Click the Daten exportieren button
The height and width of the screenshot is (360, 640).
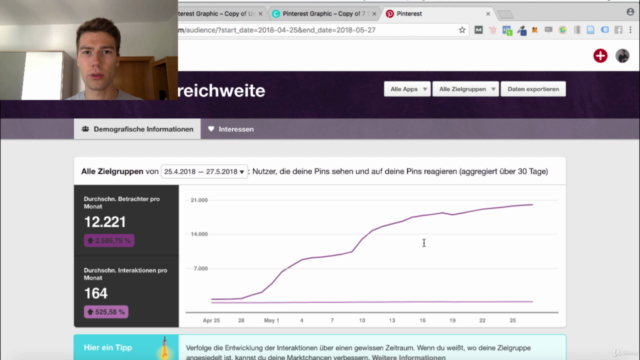click(x=533, y=89)
